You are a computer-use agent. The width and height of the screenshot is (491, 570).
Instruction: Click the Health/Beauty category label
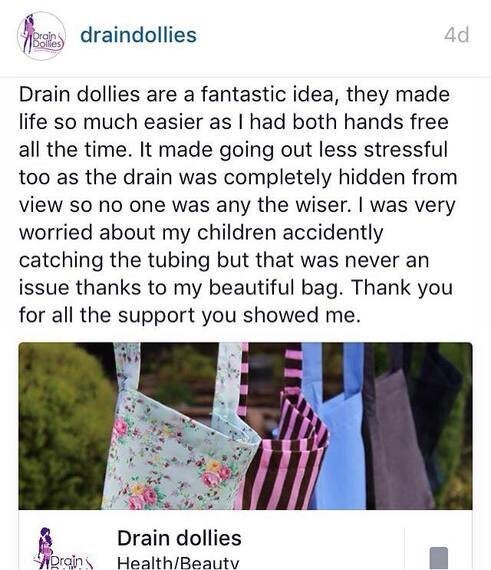coord(178,563)
